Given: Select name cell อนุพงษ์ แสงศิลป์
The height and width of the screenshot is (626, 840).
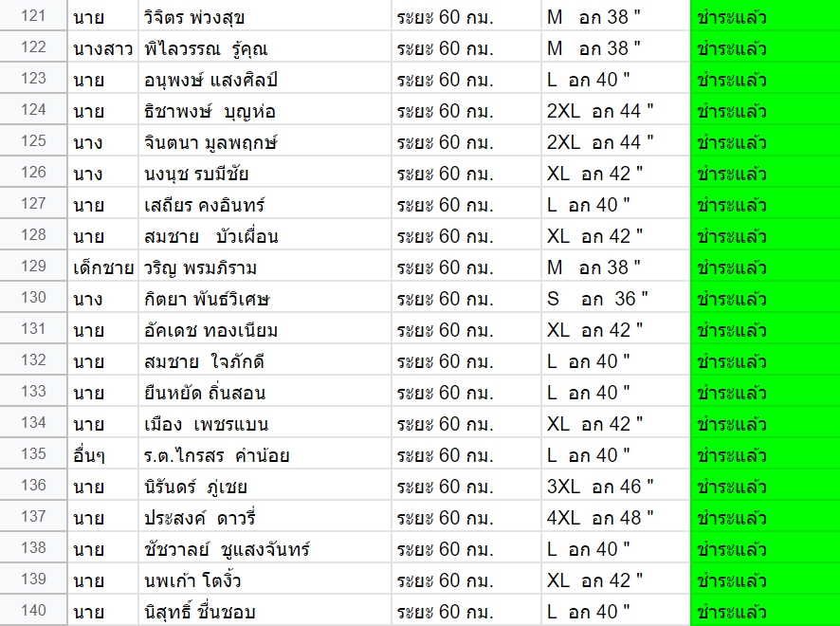Looking at the screenshot, I should pyautogui.click(x=265, y=78).
